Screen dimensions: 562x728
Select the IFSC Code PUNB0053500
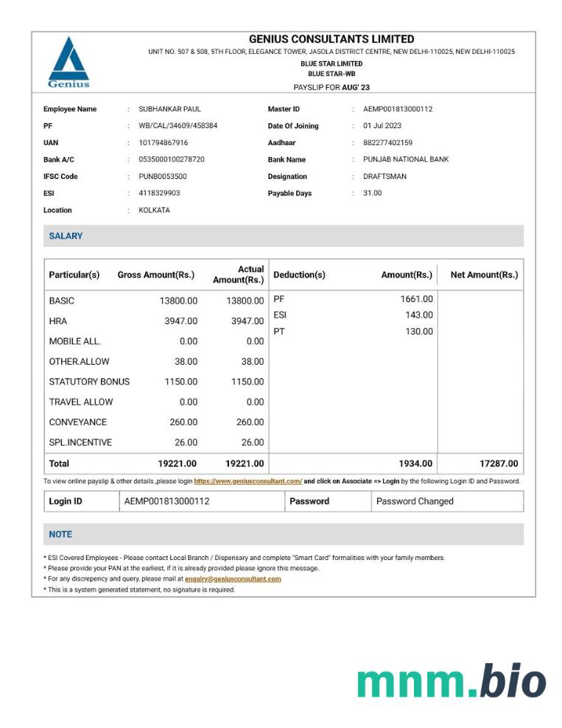[x=162, y=177]
